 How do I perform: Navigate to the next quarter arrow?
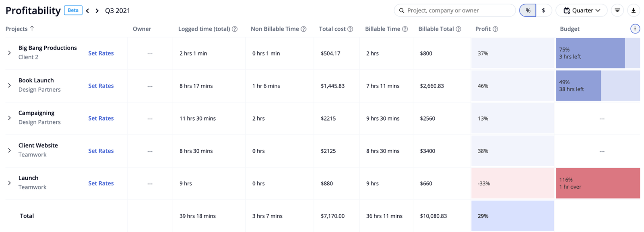click(97, 11)
